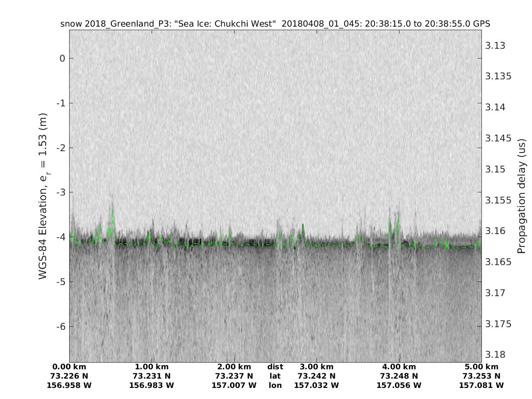Click the 3.13 propagation delay tick

coord(495,46)
